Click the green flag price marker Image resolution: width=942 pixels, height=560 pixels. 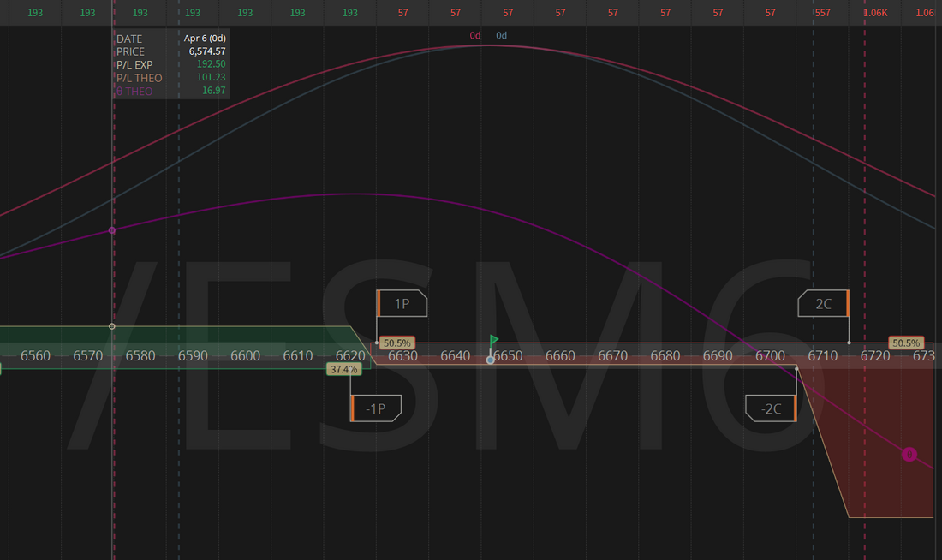tap(493, 341)
